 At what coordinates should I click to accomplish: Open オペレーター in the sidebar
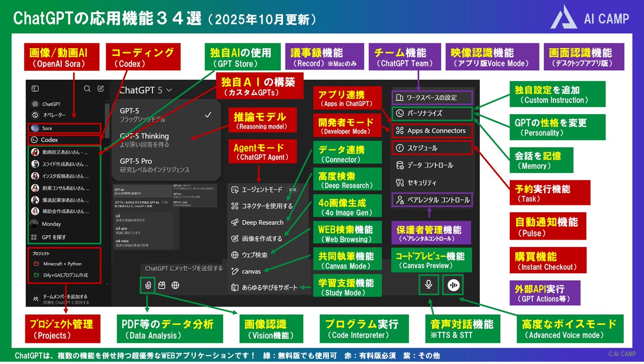tap(48, 115)
